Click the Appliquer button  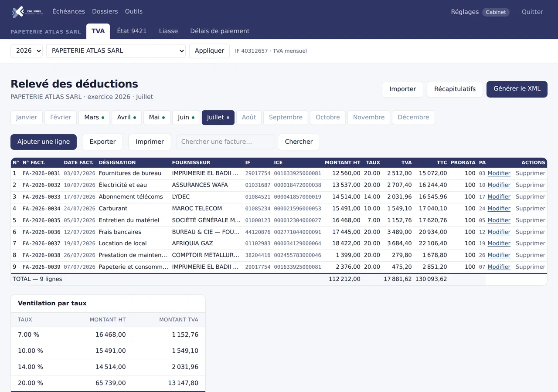(209, 51)
